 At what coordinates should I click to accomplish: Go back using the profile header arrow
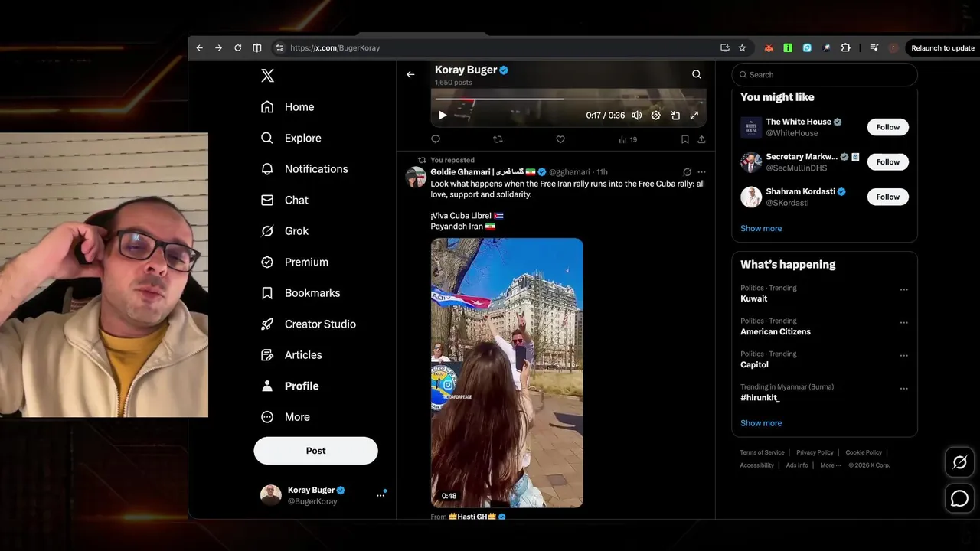pos(410,74)
